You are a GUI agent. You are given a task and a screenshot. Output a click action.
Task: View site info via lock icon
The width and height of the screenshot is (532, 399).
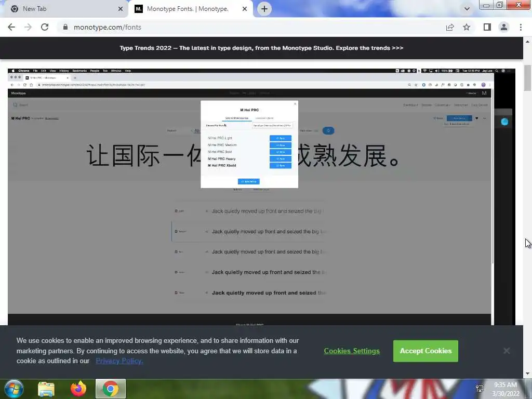65,27
